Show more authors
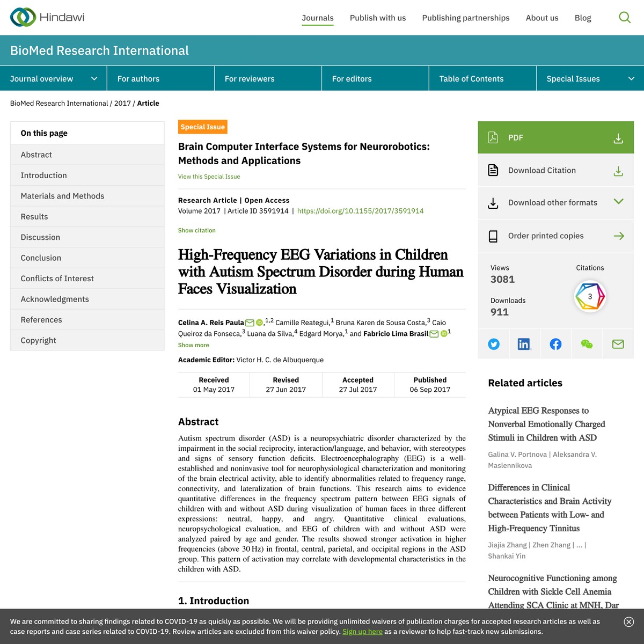 pyautogui.click(x=193, y=345)
